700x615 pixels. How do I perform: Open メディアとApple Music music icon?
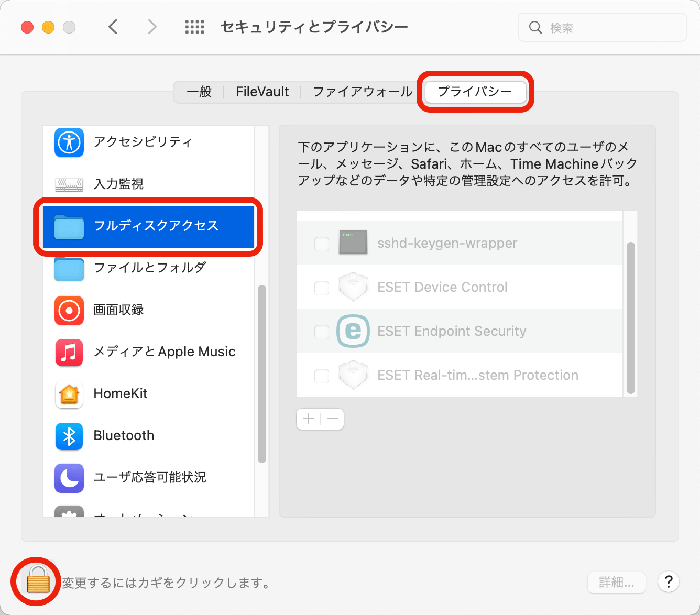pyautogui.click(x=69, y=353)
